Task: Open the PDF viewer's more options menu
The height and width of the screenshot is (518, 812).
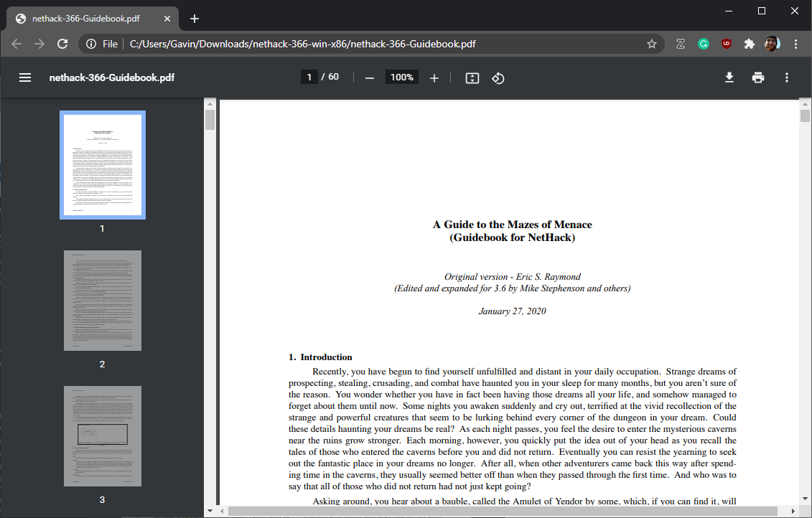Action: pyautogui.click(x=786, y=77)
